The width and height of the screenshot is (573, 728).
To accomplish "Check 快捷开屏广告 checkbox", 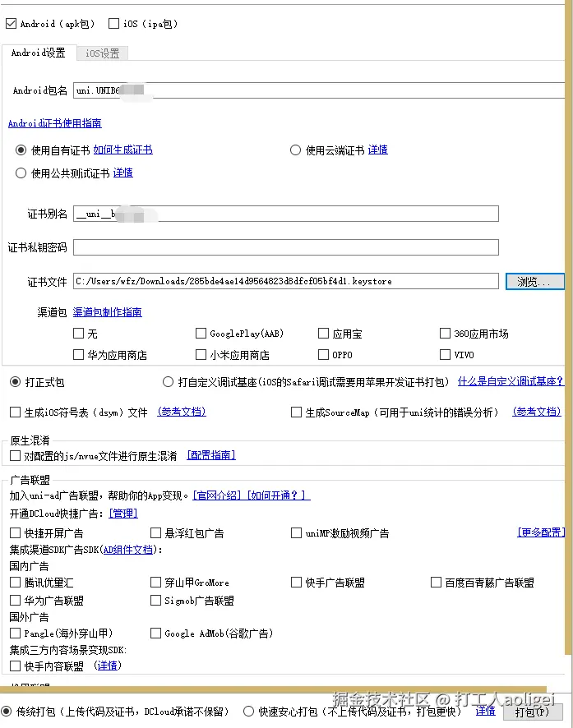I will click(x=16, y=533).
